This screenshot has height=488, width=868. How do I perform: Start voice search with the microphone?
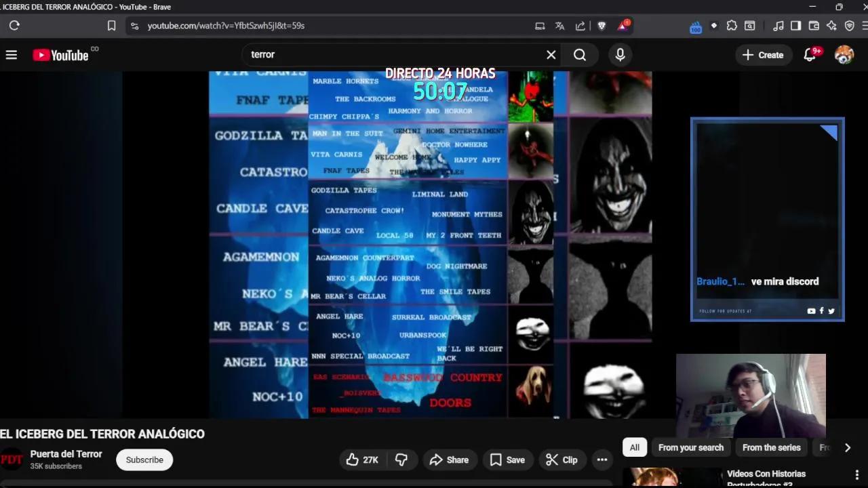click(620, 55)
